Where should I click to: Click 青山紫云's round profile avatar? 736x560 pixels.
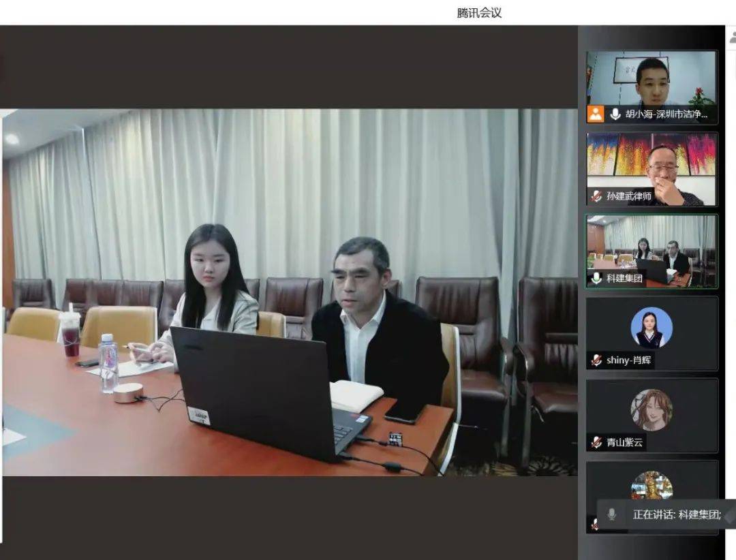651,409
